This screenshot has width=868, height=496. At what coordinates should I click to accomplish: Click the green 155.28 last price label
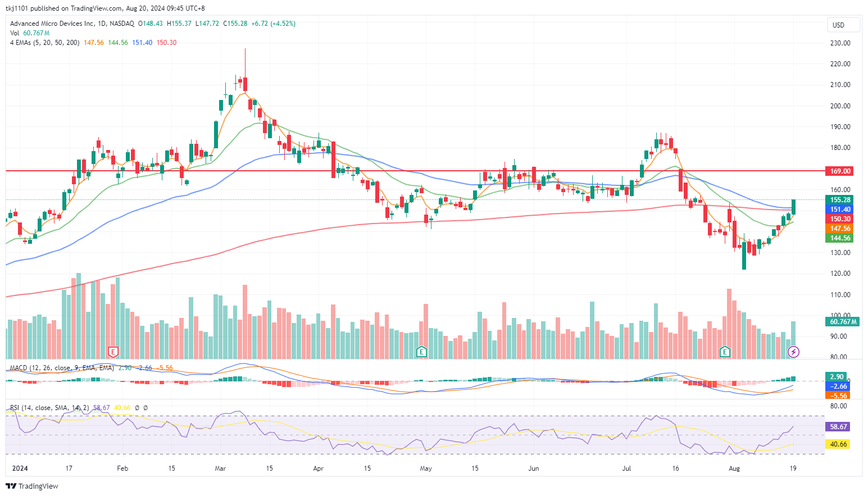(840, 200)
